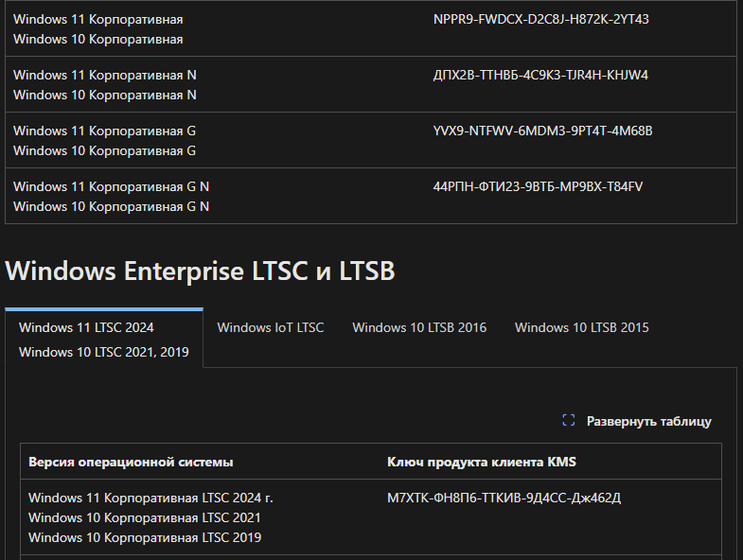743x560 pixels.
Task: Click the key NPPR9-FWDCX-D2C8J-H872K-2YT43
Action: [x=541, y=20]
